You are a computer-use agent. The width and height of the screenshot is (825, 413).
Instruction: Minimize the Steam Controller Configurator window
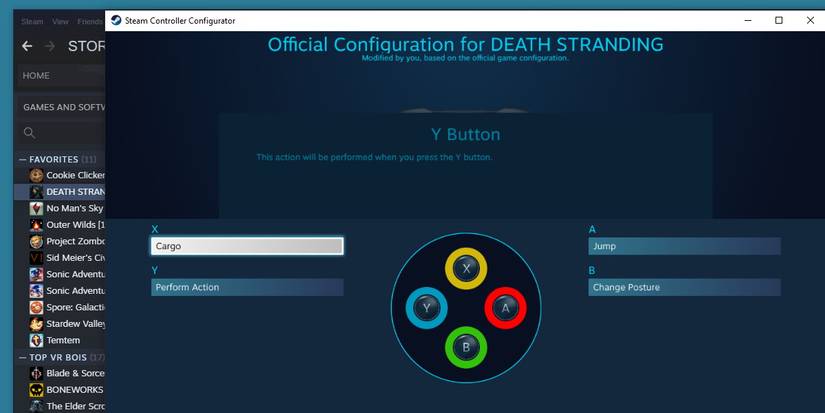(x=748, y=21)
